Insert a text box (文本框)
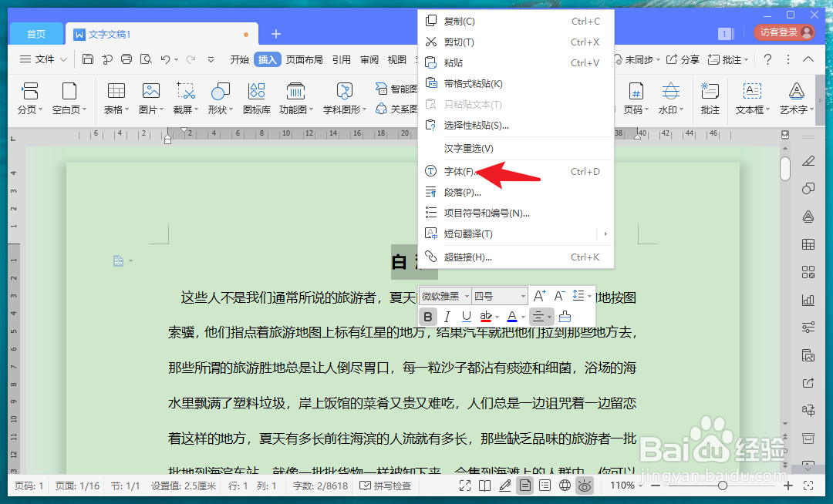Screen dimensions: 833x504 [754, 101]
